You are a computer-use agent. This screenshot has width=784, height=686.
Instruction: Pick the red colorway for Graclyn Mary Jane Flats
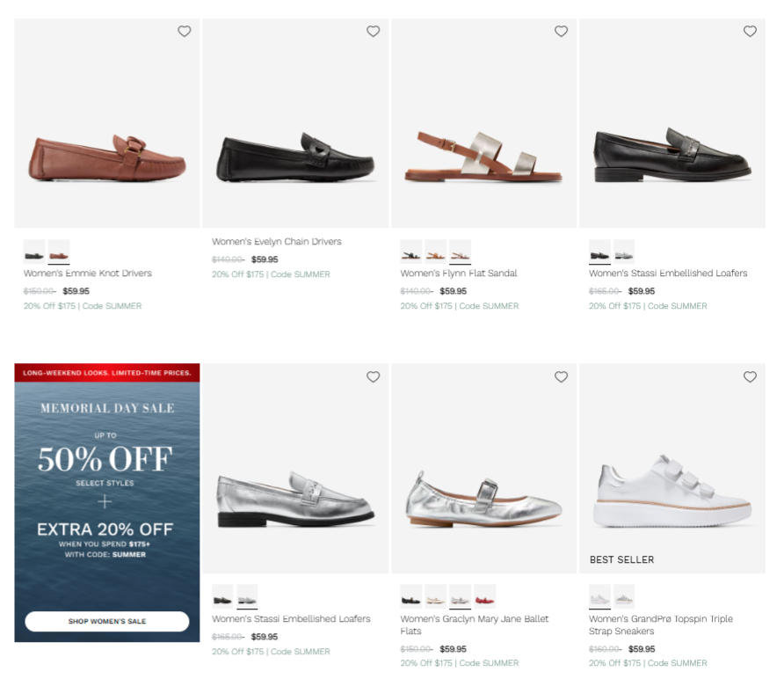click(483, 597)
